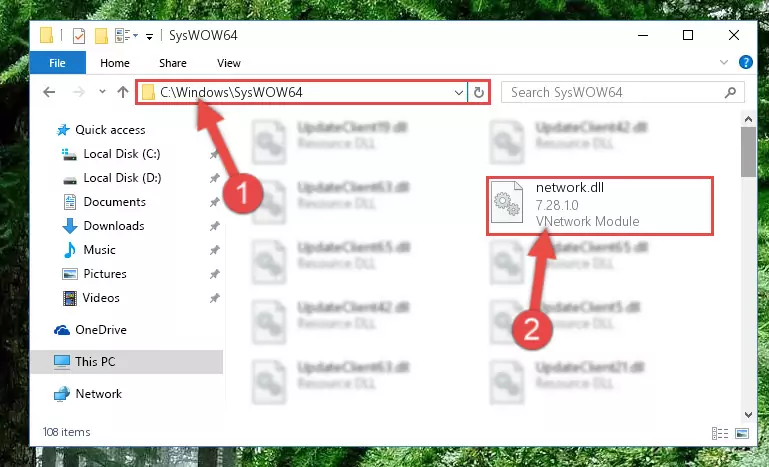Click the address bar path C:\Windows\SysWOW64

[x=231, y=92]
